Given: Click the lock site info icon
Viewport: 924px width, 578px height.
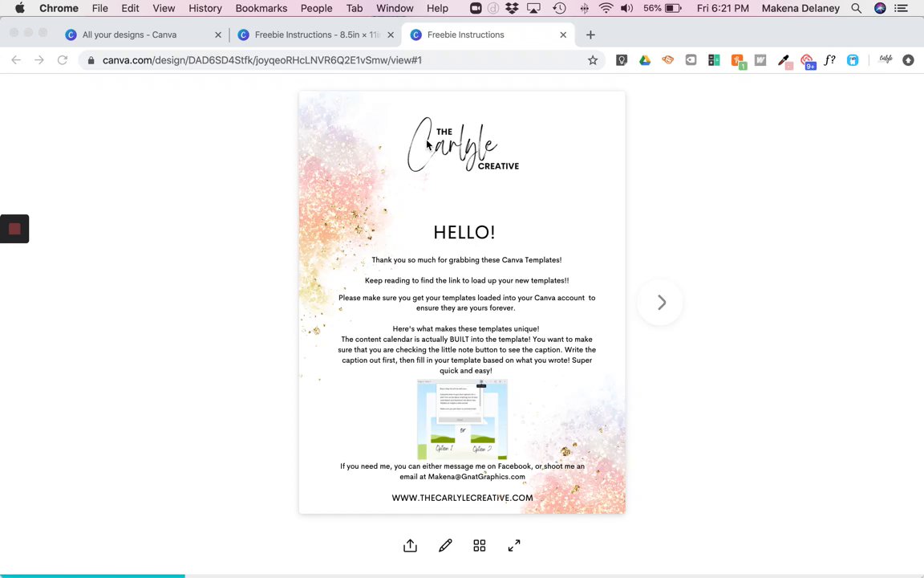Looking at the screenshot, I should point(91,60).
